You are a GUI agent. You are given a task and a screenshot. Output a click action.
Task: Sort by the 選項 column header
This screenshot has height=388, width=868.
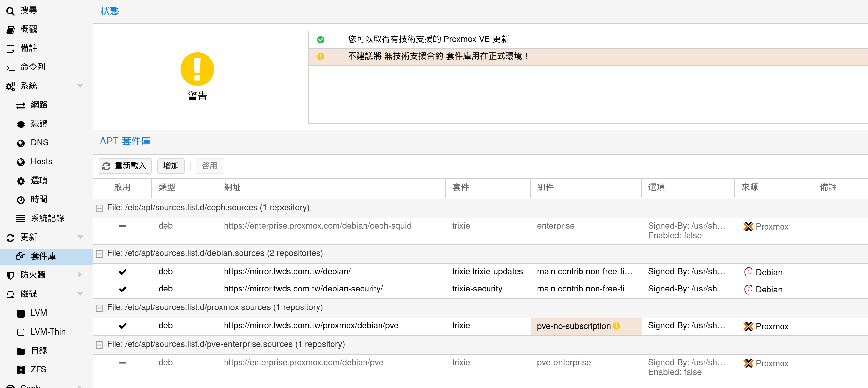(688, 187)
